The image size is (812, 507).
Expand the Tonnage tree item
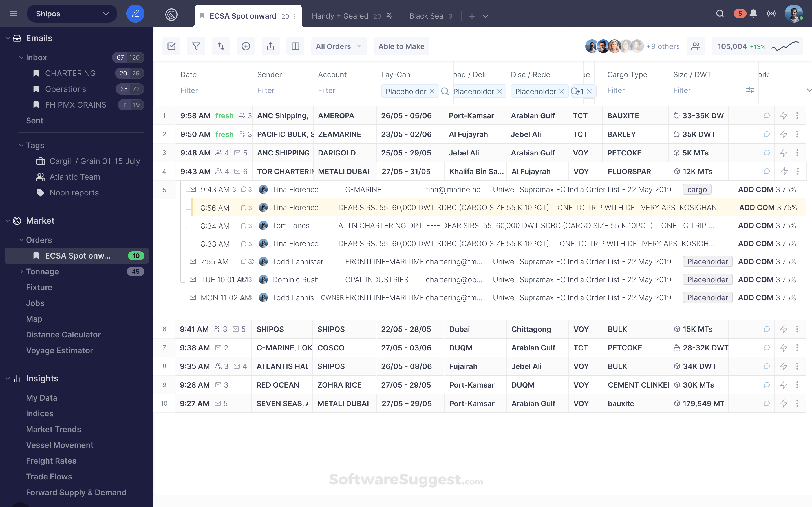[21, 272]
